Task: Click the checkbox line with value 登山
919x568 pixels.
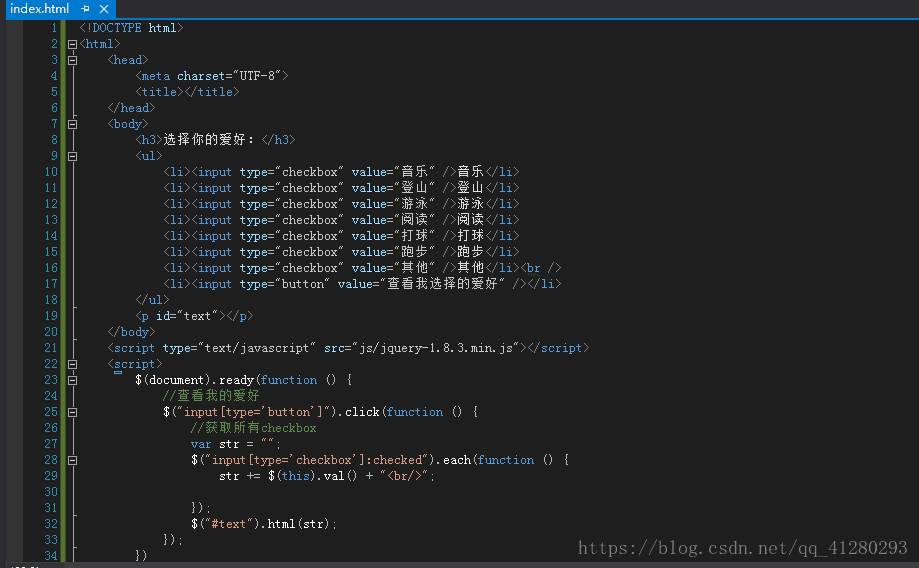Action: (x=341, y=188)
